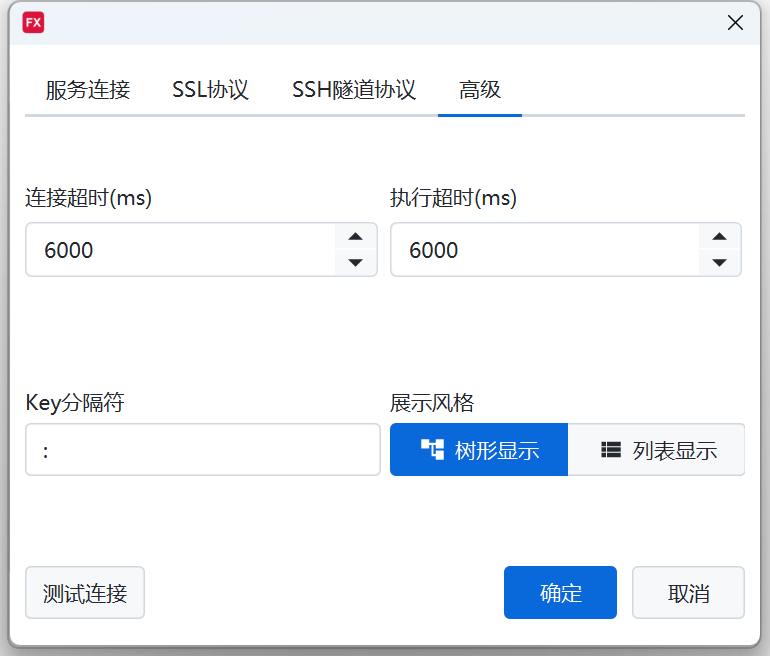Confirm settings with the 确定 button
The height and width of the screenshot is (656, 770).
click(560, 593)
